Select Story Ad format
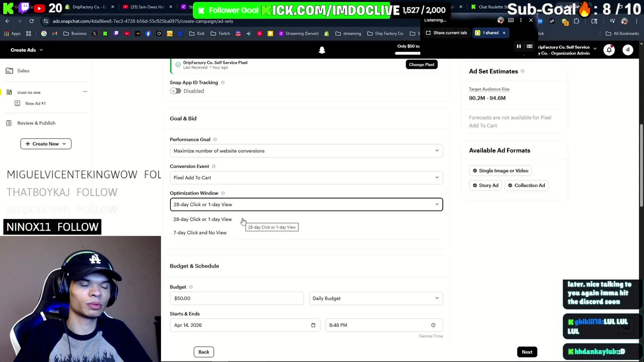644x362 pixels. coord(486,186)
